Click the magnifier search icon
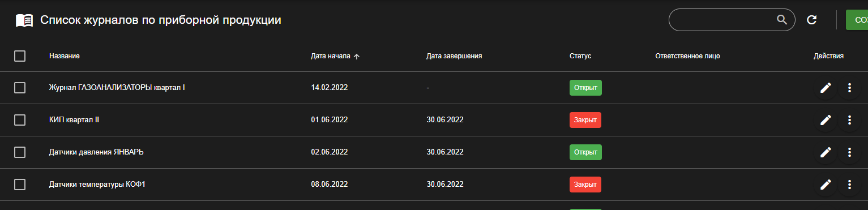Screen dimensions: 868x210 (782, 20)
